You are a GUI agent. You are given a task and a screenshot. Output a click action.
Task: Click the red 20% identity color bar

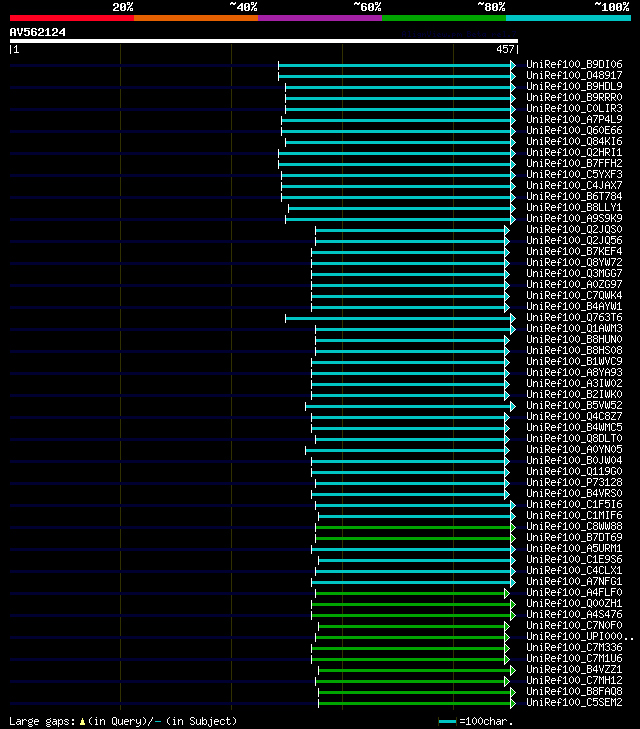(72, 18)
